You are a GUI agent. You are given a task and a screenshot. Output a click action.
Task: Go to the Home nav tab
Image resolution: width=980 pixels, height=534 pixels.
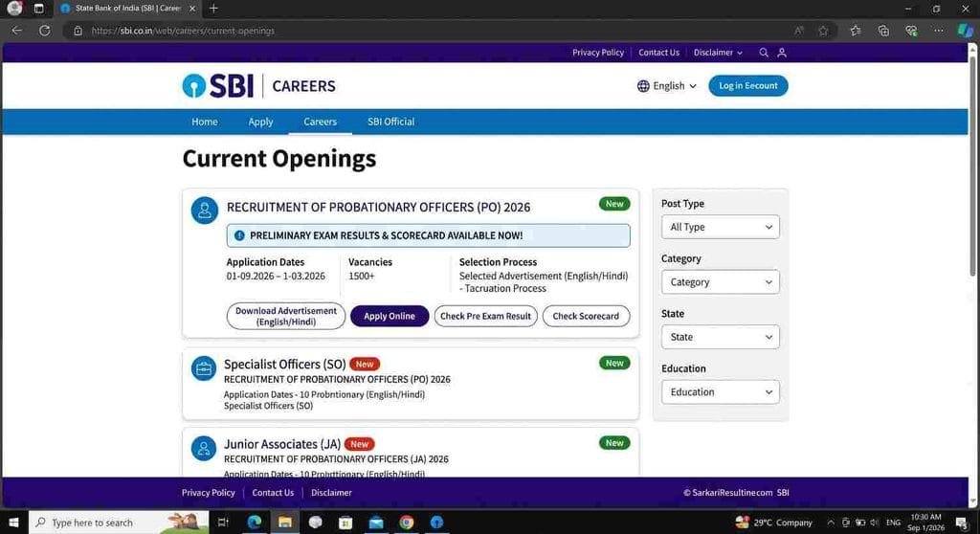[205, 122]
